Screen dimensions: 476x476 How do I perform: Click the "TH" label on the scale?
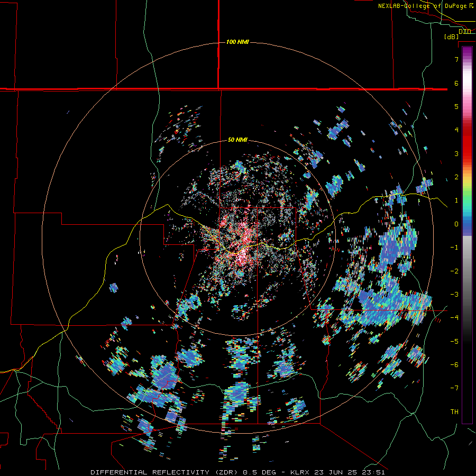[454, 412]
